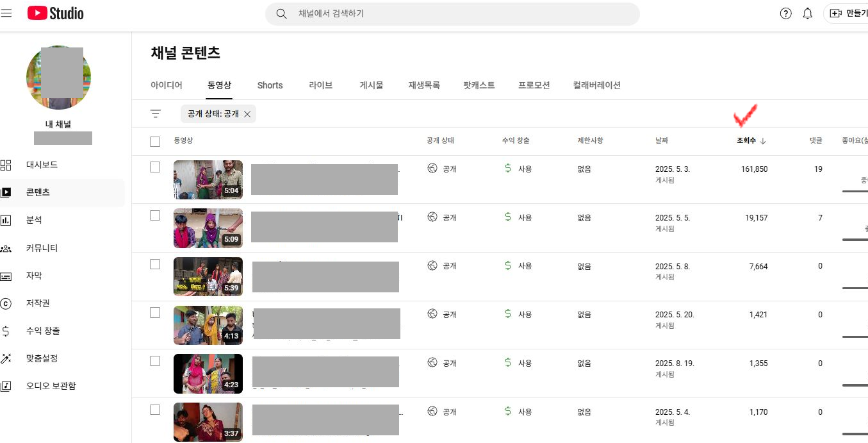The image size is (868, 443).
Task: Remove the 공개 상태: 공개 filter chip
Action: point(247,114)
